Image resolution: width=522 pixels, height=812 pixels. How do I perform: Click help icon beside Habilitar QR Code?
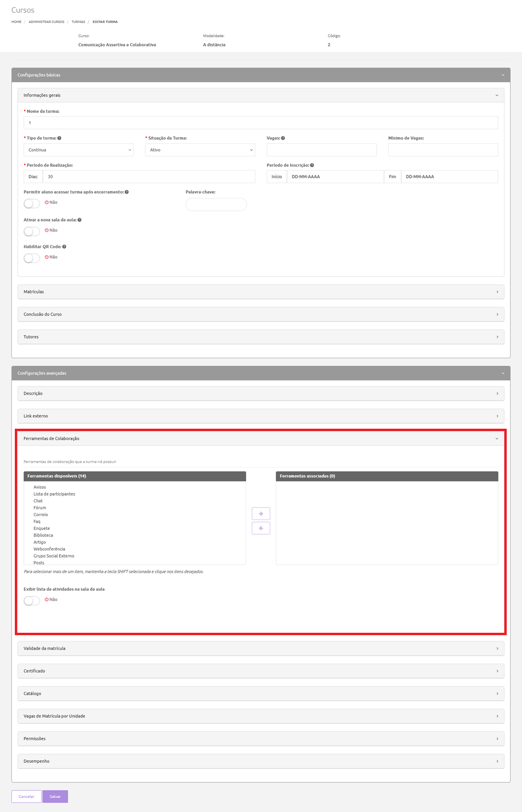tap(64, 247)
